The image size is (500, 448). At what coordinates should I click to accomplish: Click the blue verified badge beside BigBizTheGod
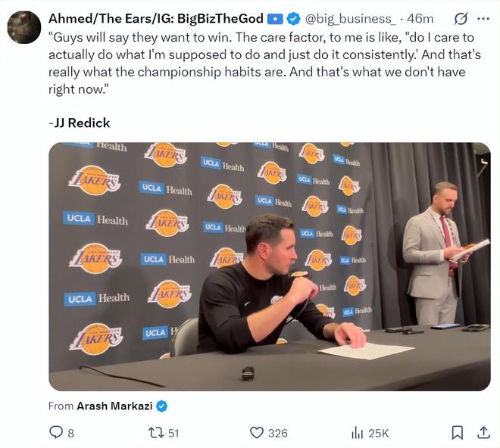tap(293, 18)
